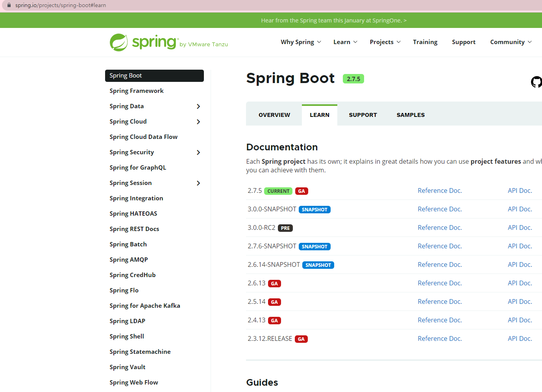Open Spring for Apache Kafka project

click(x=145, y=306)
